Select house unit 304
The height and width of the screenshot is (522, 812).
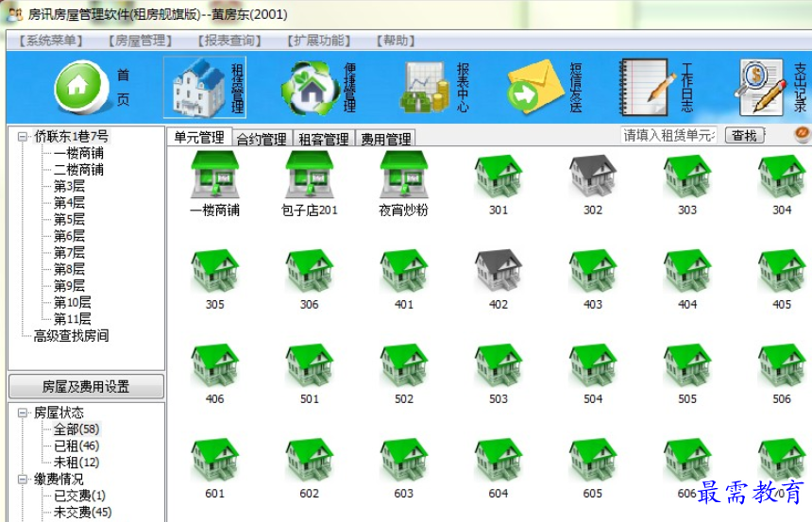[x=782, y=177]
